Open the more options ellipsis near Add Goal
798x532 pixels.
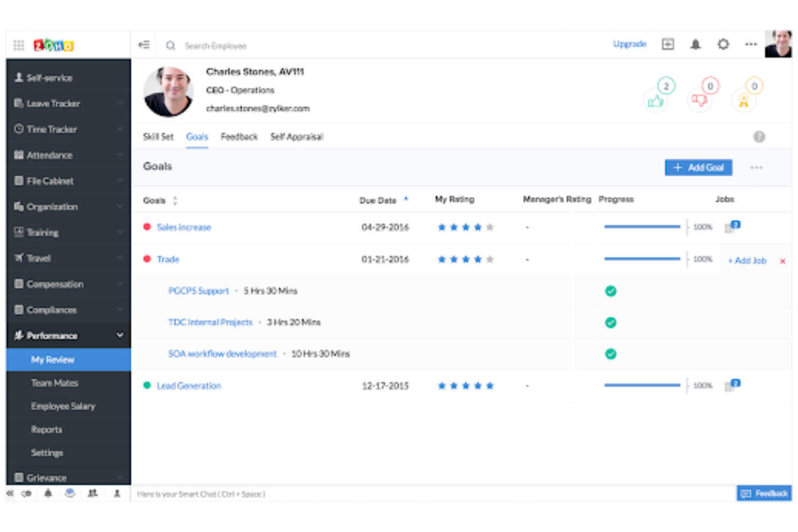coord(756,168)
